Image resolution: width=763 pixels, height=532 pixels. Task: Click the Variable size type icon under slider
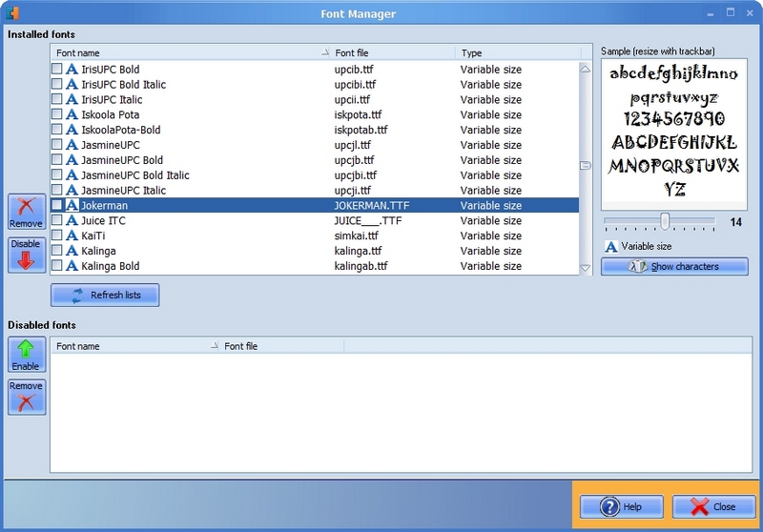click(x=611, y=247)
